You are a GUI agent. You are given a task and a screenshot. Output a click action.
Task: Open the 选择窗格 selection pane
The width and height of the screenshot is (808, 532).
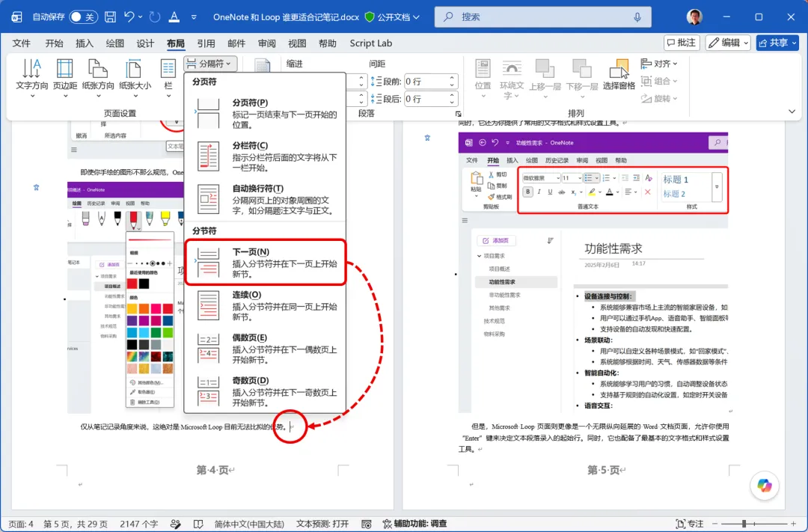pyautogui.click(x=619, y=76)
